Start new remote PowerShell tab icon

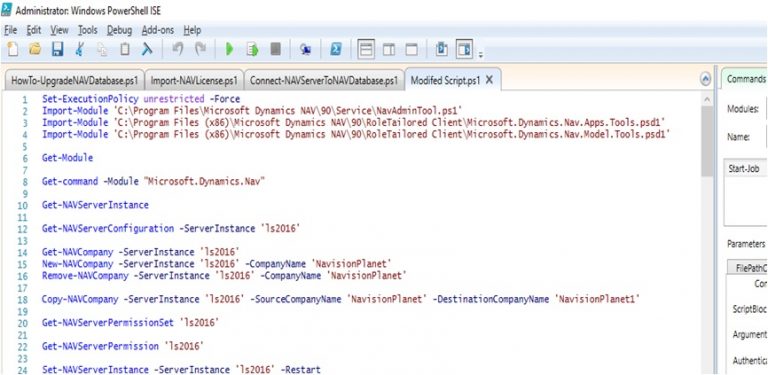(x=306, y=50)
